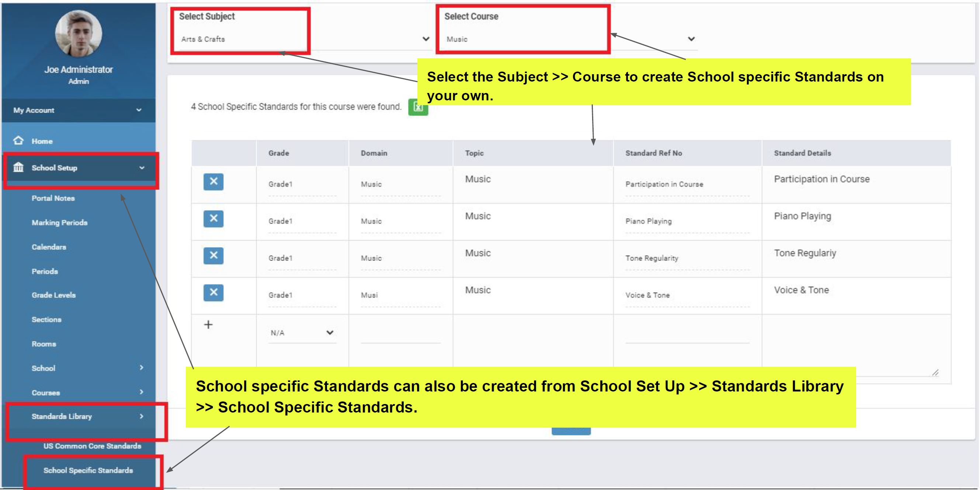Open US Common Core Standards menu item
The width and height of the screenshot is (980, 490).
click(92, 446)
